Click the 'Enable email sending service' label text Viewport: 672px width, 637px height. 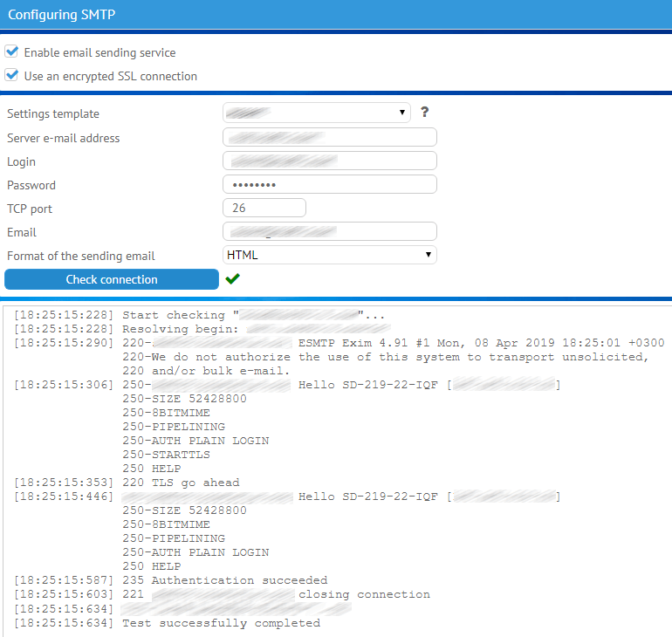click(x=99, y=52)
